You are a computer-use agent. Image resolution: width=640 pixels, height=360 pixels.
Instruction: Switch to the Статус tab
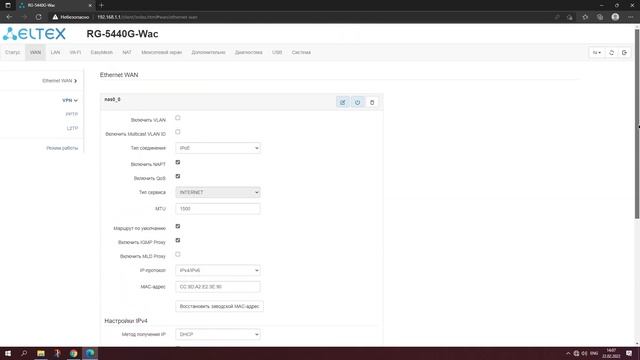coord(13,52)
